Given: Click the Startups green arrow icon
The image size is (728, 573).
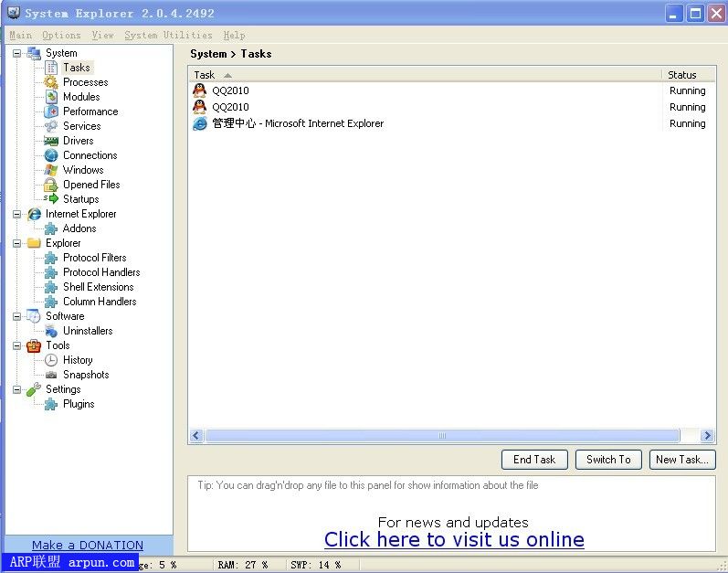Looking at the screenshot, I should pyautogui.click(x=51, y=198).
